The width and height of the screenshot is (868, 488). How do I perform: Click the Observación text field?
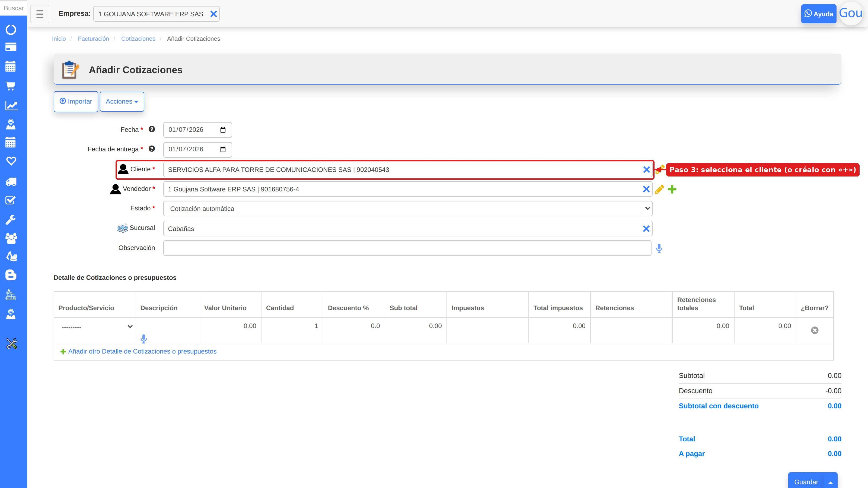tap(407, 248)
